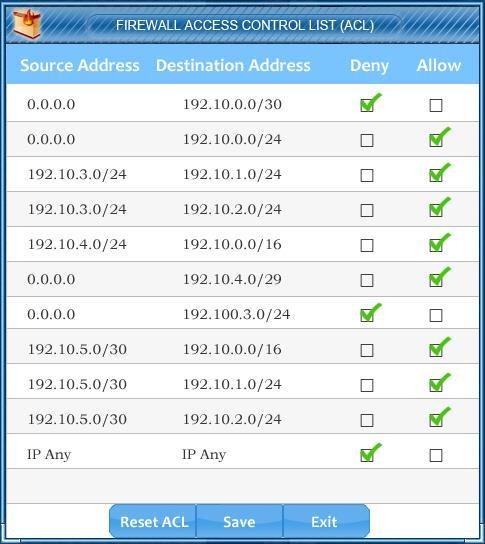Viewport: 485px width, 544px height.
Task: Uncheck Allow for 192.10.5.0/30 to 192.10.2.0/24
Action: (x=436, y=420)
